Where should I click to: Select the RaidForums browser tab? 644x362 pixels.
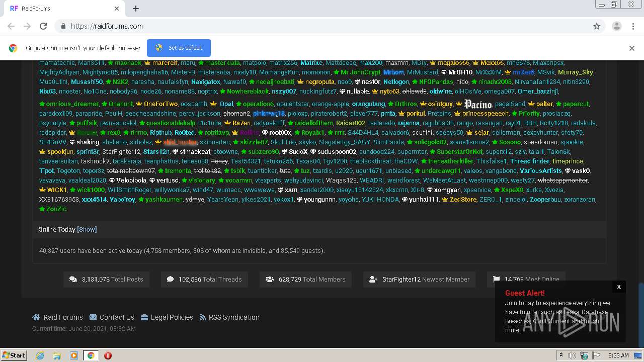(x=64, y=9)
